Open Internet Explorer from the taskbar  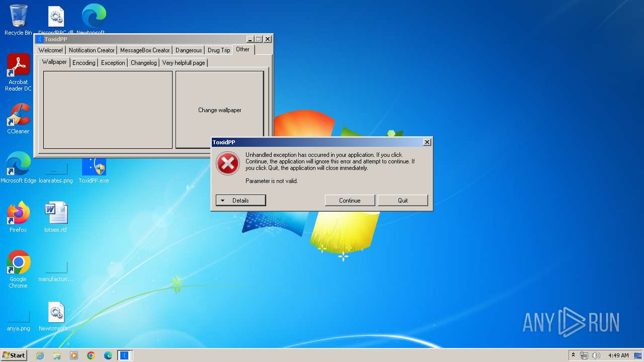coord(40,355)
